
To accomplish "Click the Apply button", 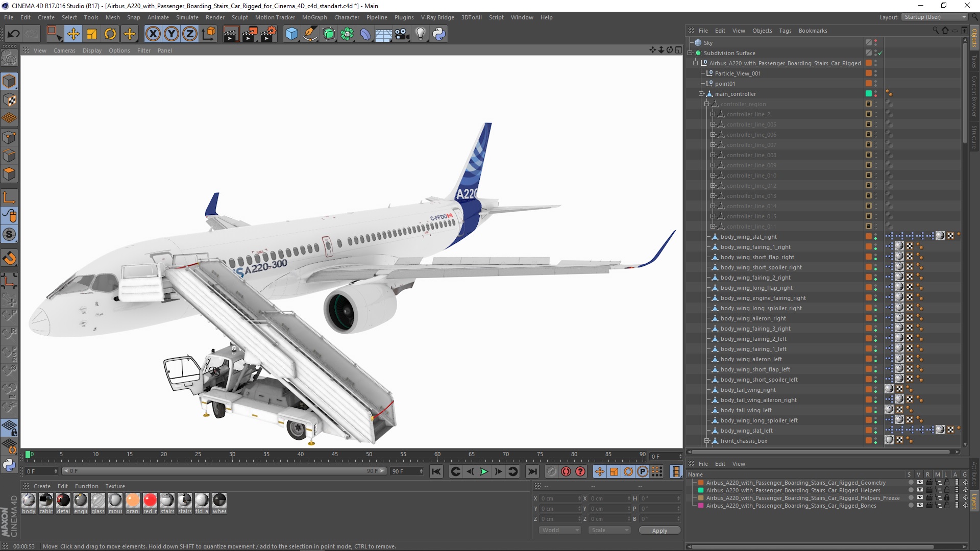I will coord(659,531).
